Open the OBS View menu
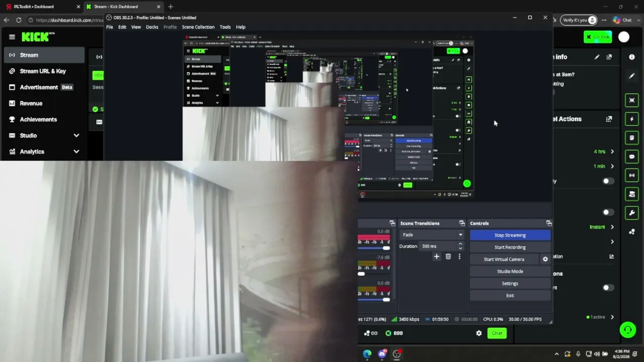Screen dimensions: 644x362 pyautogui.click(x=136, y=27)
